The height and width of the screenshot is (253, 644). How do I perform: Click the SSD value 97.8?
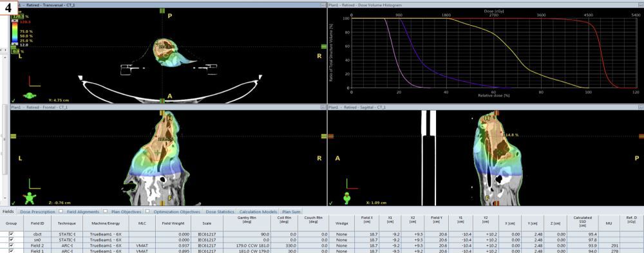(592, 239)
